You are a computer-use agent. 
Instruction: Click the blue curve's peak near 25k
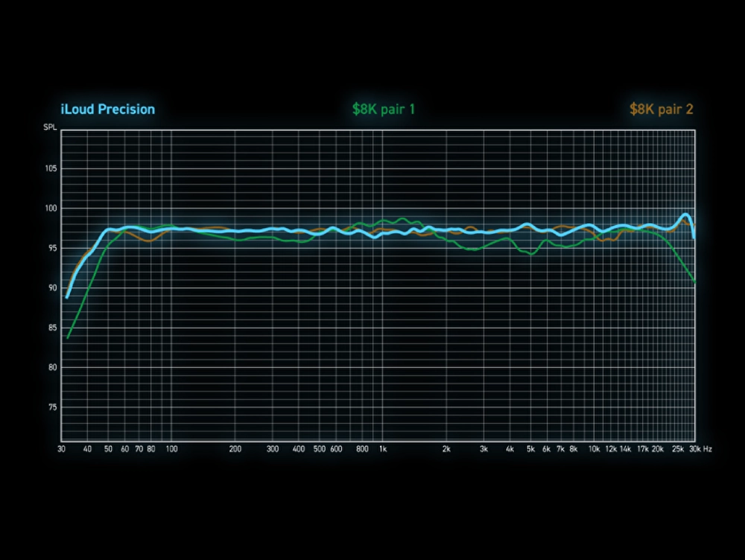pos(685,215)
